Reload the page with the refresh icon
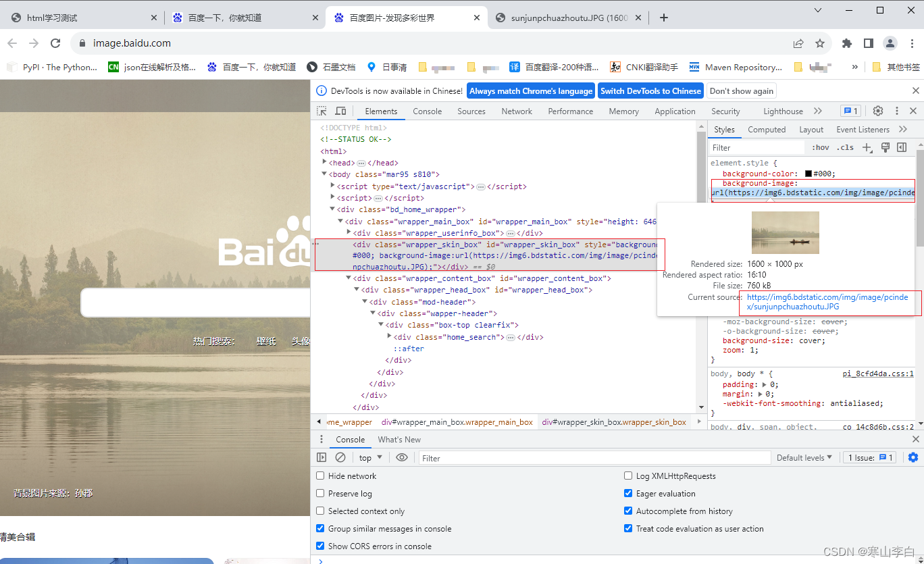Screen dimensions: 924x564 pos(55,43)
